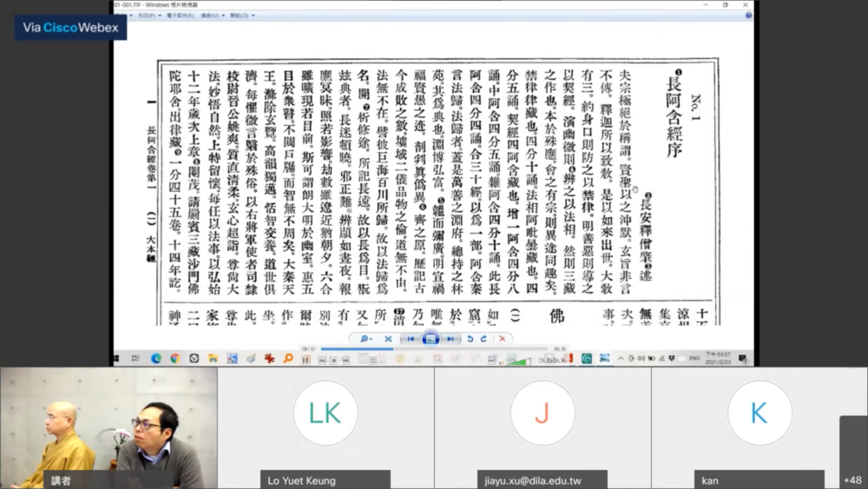
Task: Open the Print (列印) dropdown menu
Action: [150, 15]
